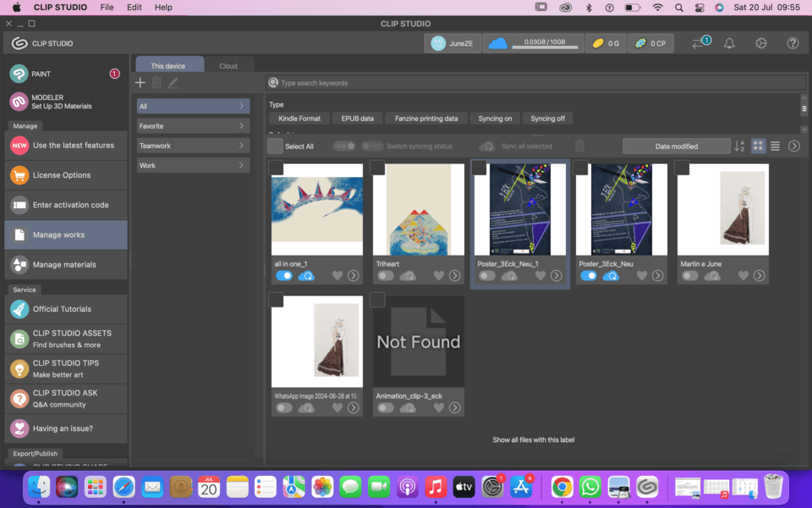The image size is (812, 508).
Task: Open the Edit menu in menu bar
Action: [134, 7]
